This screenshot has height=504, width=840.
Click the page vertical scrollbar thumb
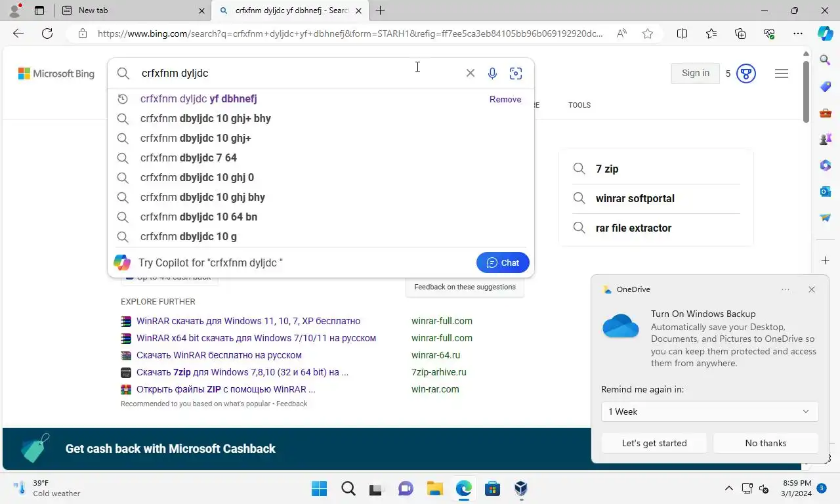tap(807, 93)
